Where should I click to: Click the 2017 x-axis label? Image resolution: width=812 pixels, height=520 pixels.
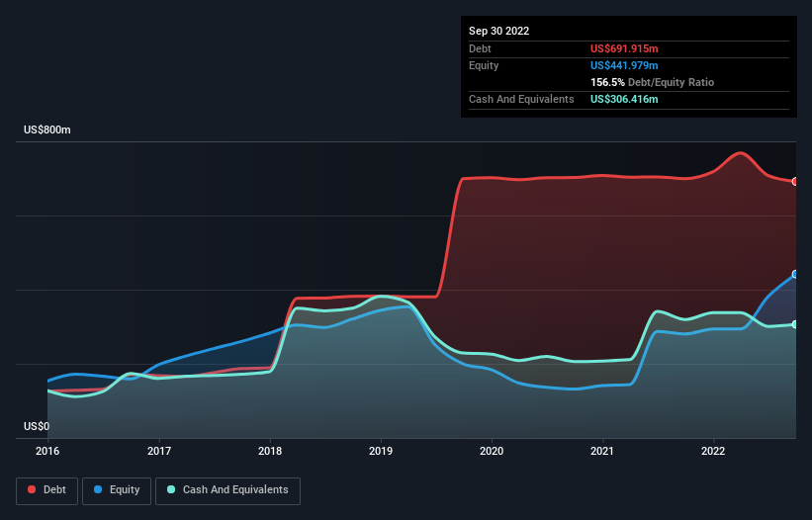click(159, 451)
